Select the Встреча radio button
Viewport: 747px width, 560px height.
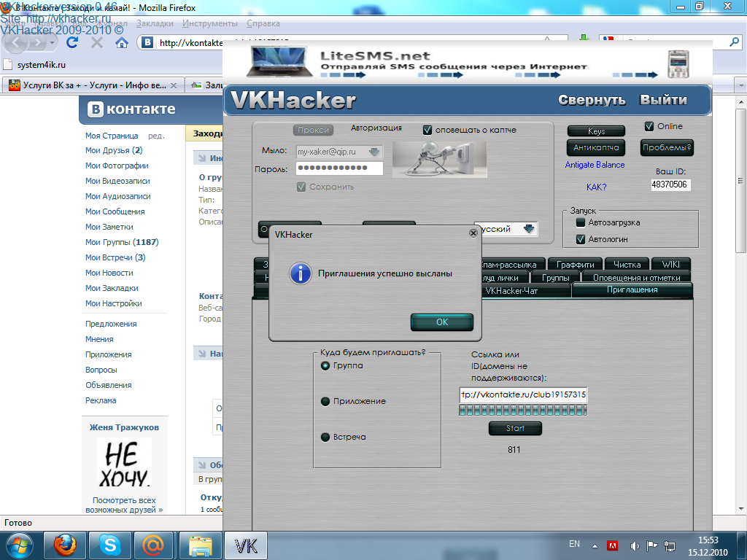pyautogui.click(x=325, y=437)
